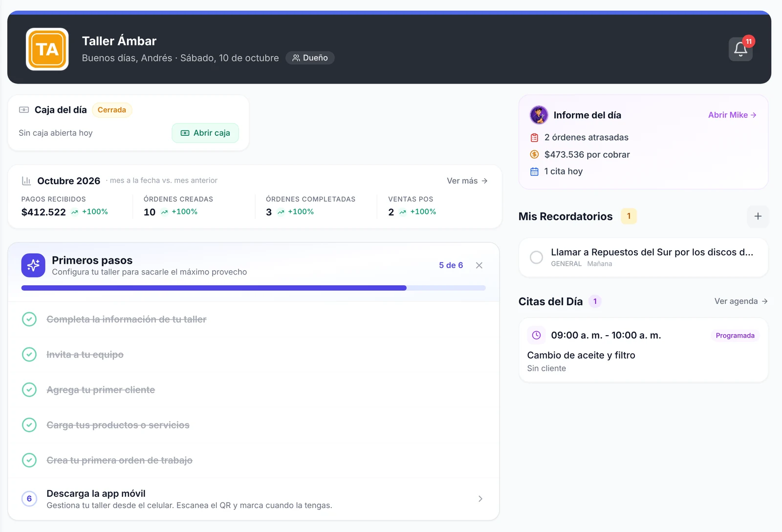Mark the Repuestos del Sur reminder as done
Screen dimensions: 782x532
tap(536, 257)
